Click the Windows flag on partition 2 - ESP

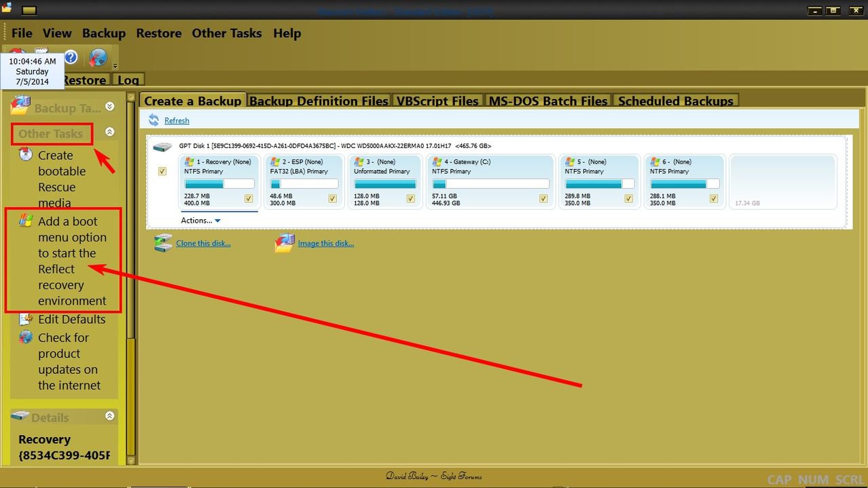pyautogui.click(x=275, y=162)
